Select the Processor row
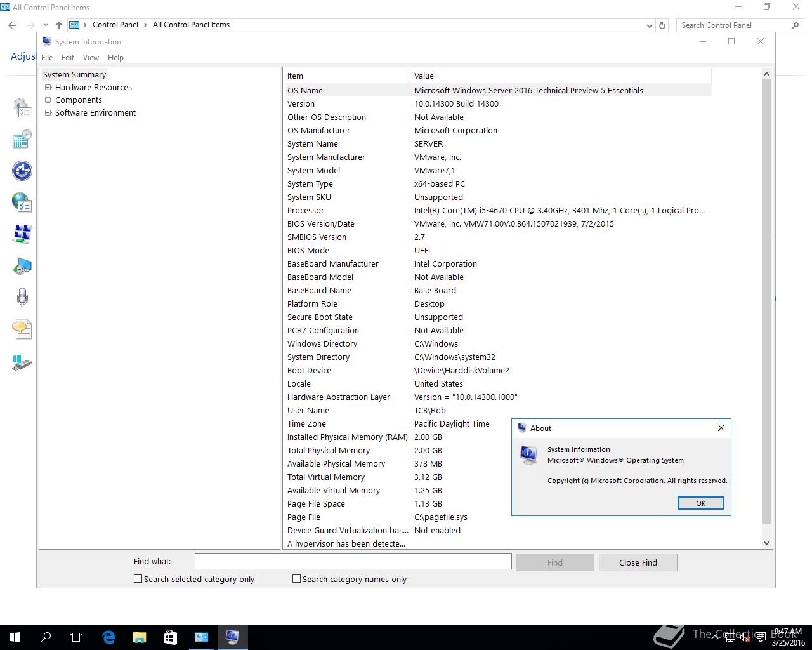Image resolution: width=812 pixels, height=650 pixels. pos(498,210)
